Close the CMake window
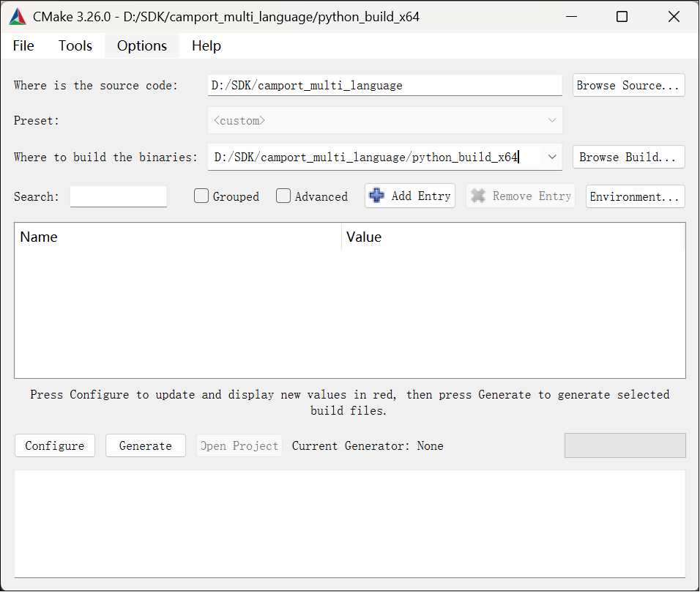This screenshot has height=592, width=700. coord(674,17)
